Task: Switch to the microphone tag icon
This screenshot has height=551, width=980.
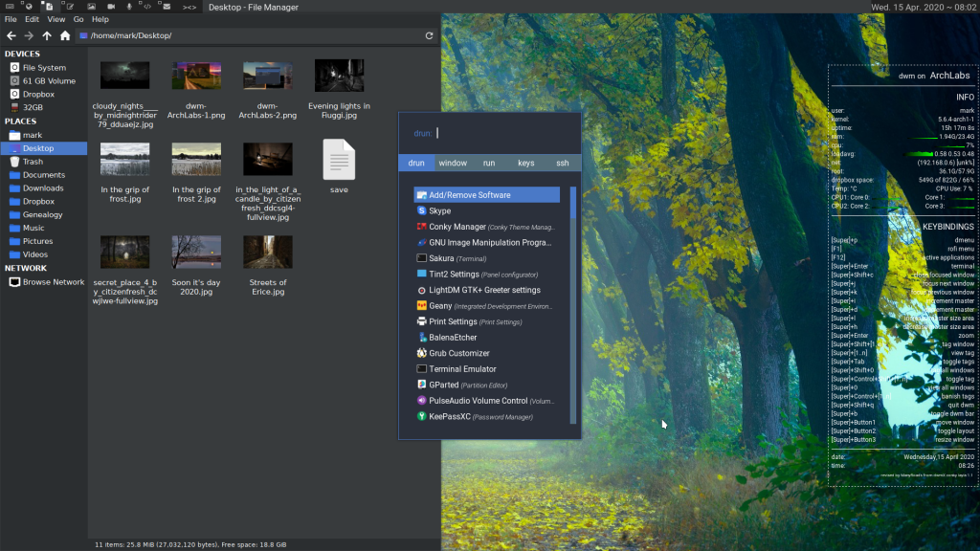Action: click(129, 7)
